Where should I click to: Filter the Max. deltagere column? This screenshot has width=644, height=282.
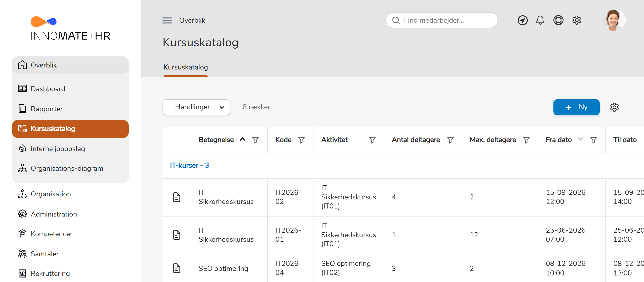pos(526,140)
